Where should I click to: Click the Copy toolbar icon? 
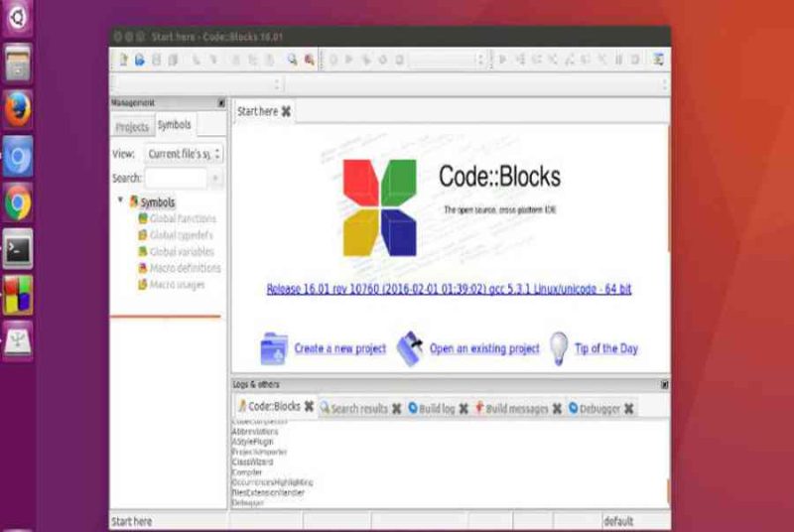tap(253, 60)
